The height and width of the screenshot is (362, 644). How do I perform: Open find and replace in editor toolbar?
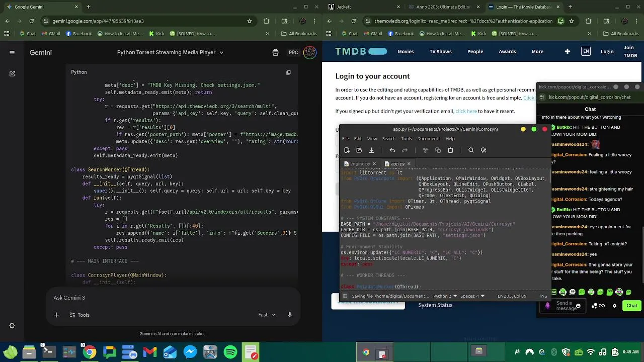[x=484, y=150]
